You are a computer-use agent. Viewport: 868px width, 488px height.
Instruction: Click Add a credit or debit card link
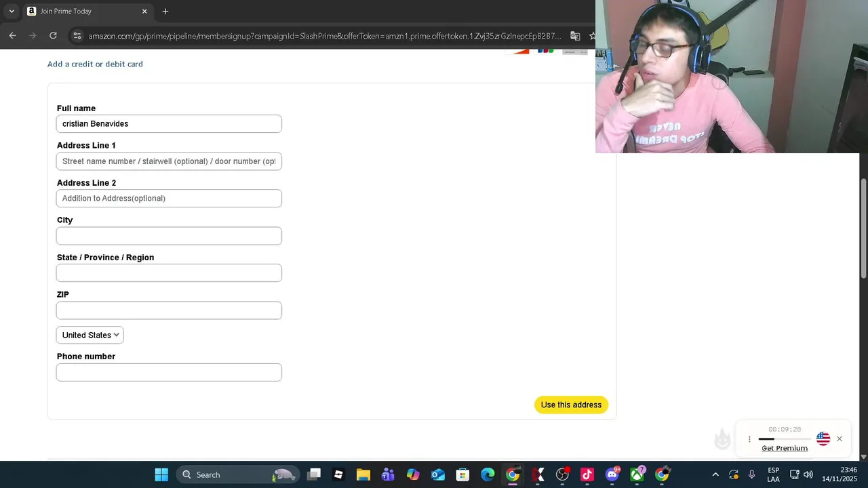coord(95,64)
